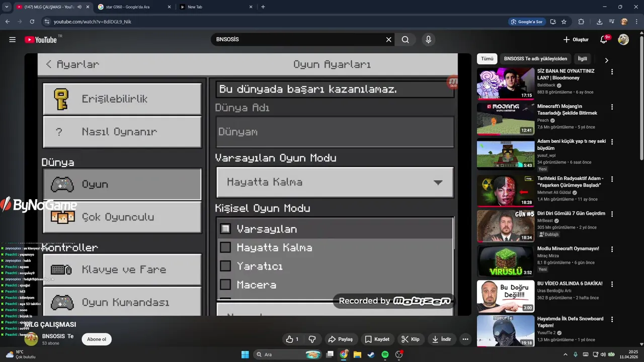Image resolution: width=644 pixels, height=362 pixels.
Task: Select the Tümü filter chip
Action: click(487, 59)
